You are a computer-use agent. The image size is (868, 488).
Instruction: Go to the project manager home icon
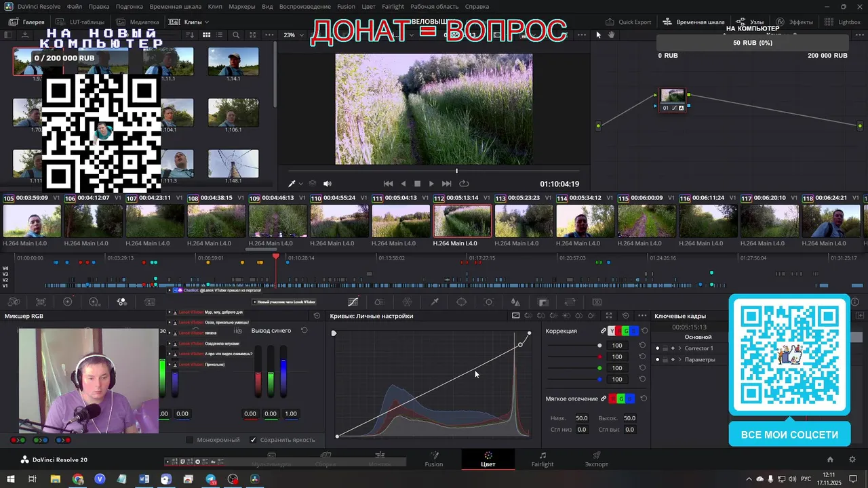pos(830,460)
